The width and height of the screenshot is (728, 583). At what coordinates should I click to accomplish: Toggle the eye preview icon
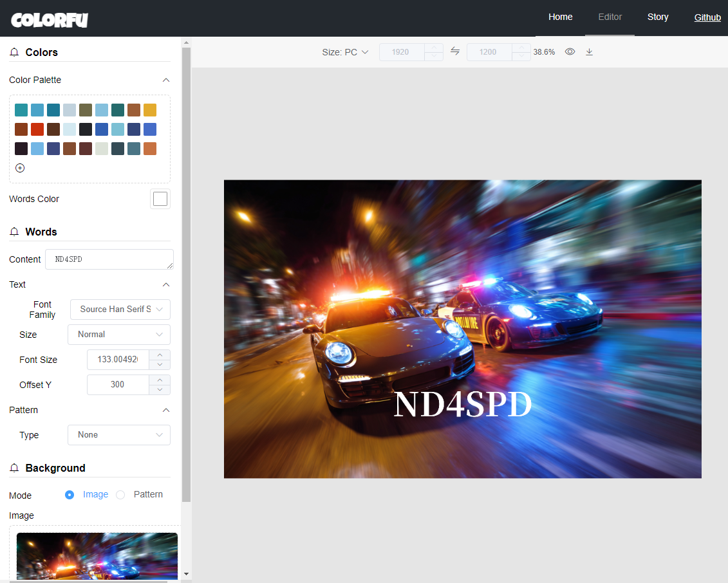pyautogui.click(x=570, y=51)
